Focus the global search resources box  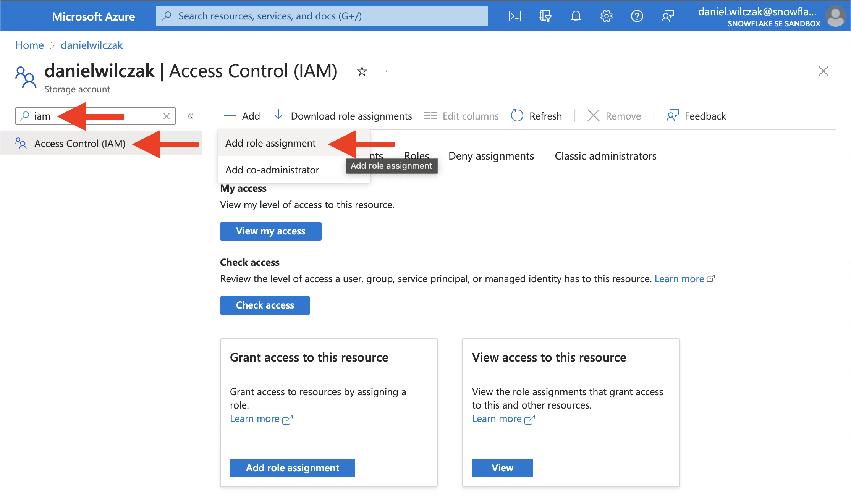(322, 16)
